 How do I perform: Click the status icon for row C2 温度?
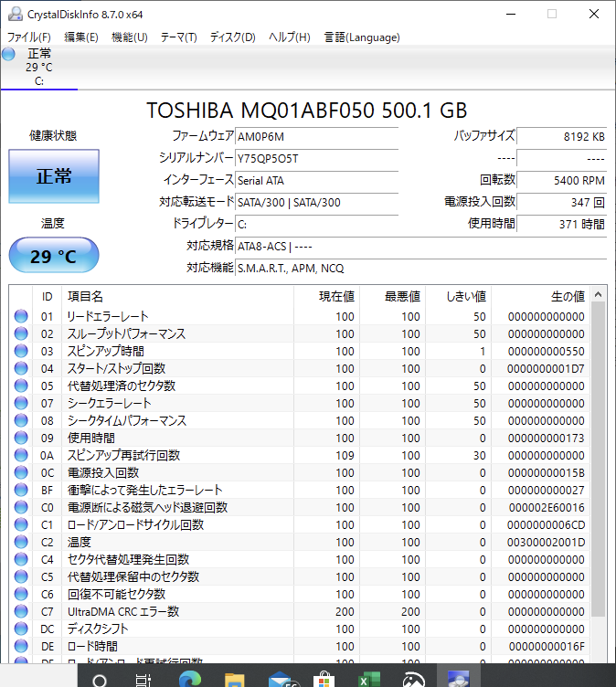(21, 542)
